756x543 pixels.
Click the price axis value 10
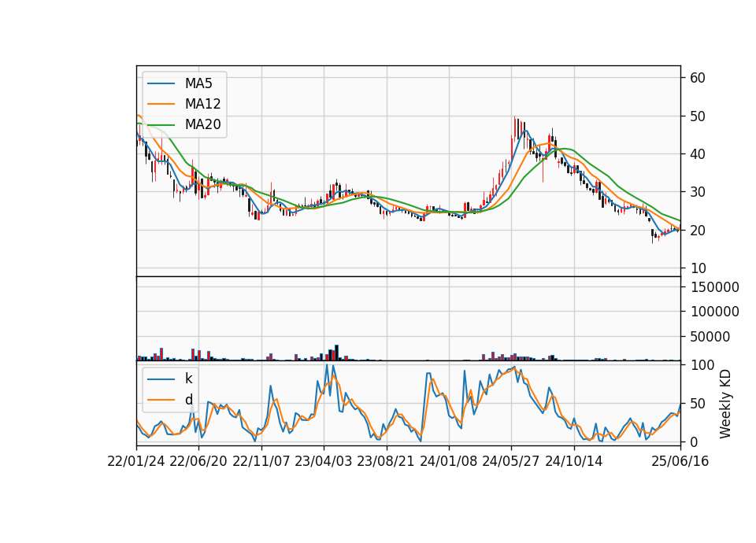pos(697,268)
